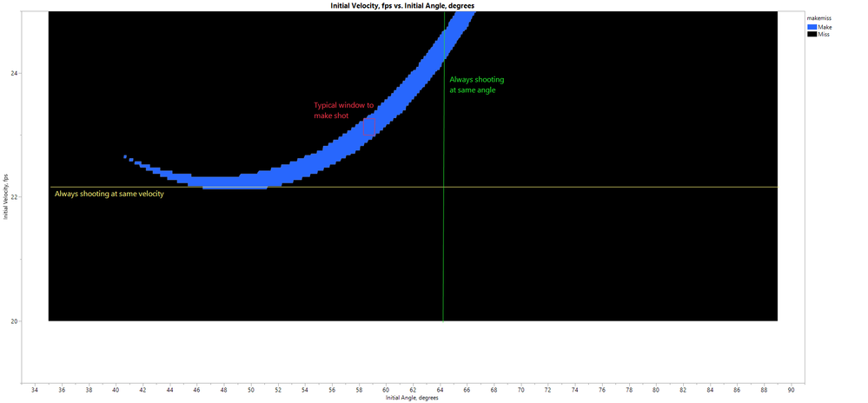Screen dimensions: 868x403
Task: Click x-axis tick label 66
Action: (x=467, y=389)
